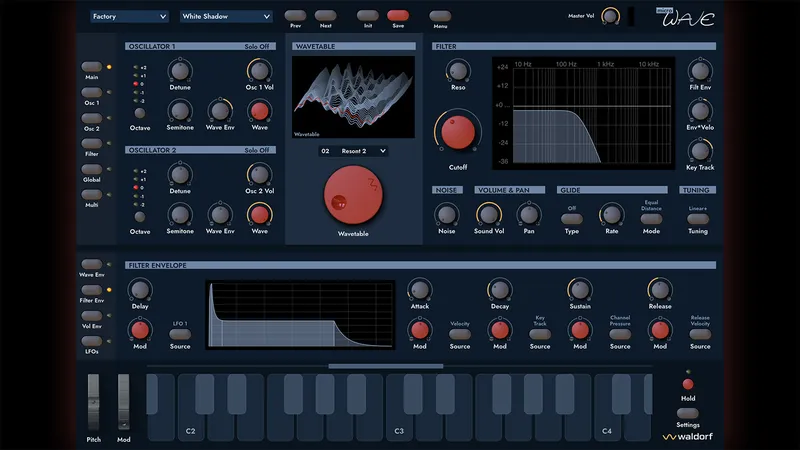This screenshot has height=450, width=800.
Task: Click the Filt Env knob
Action: [700, 71]
